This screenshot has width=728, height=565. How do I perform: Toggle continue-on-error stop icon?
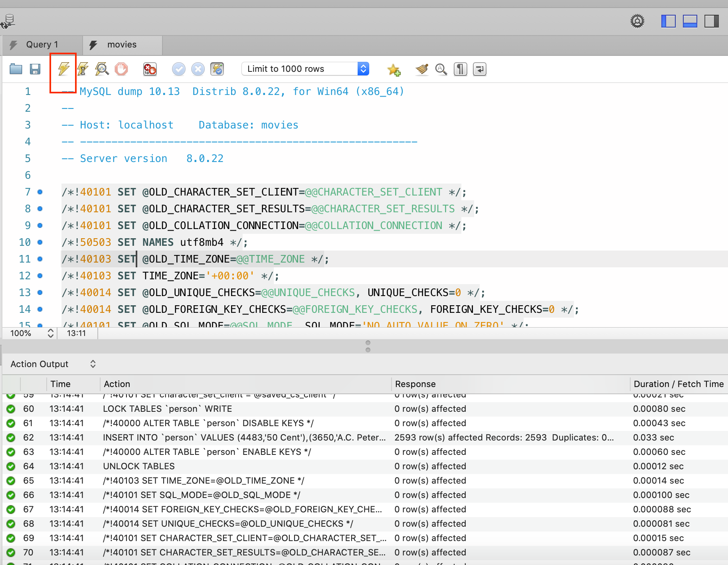tap(150, 69)
